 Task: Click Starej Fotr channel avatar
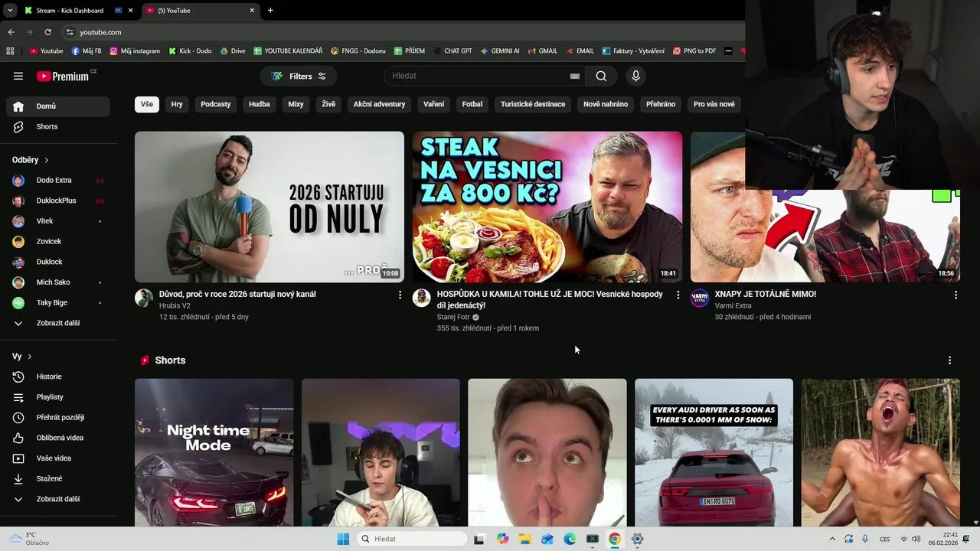[422, 298]
